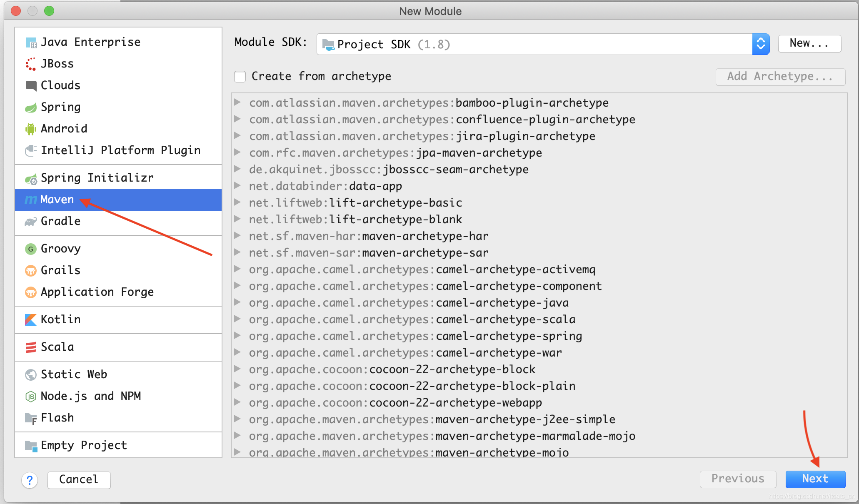Click the JBoss module type icon
This screenshot has height=504, width=859.
coord(30,64)
